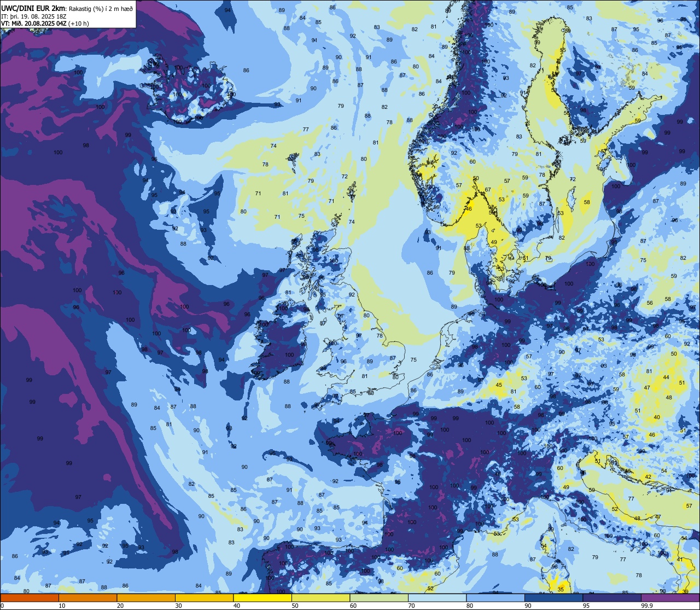The height and width of the screenshot is (610, 700).
Task: Select the 40–50% bright yellow legend swatch
Action: [262, 597]
